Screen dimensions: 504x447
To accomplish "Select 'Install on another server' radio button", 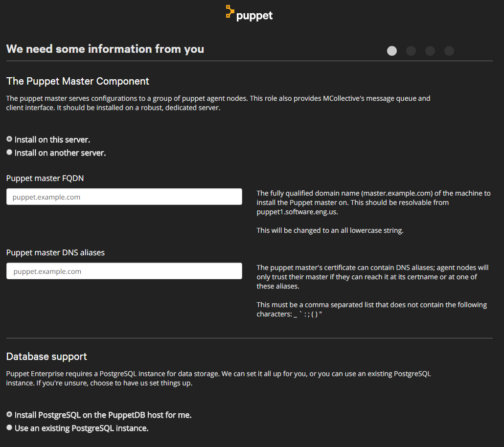I will coord(9,152).
